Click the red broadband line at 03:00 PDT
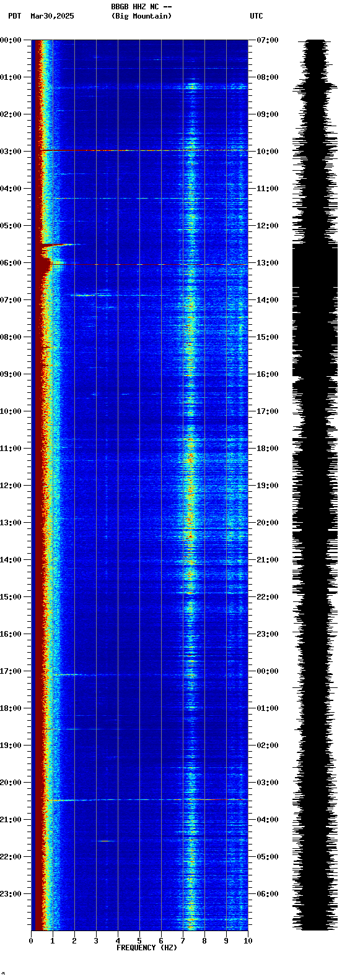 144,150
